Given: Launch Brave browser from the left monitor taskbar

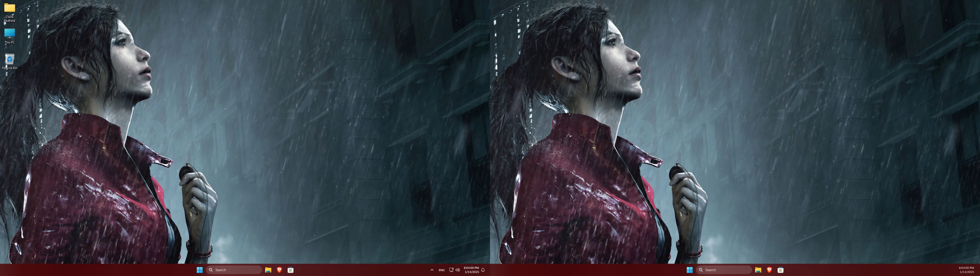Looking at the screenshot, I should pyautogui.click(x=279, y=270).
